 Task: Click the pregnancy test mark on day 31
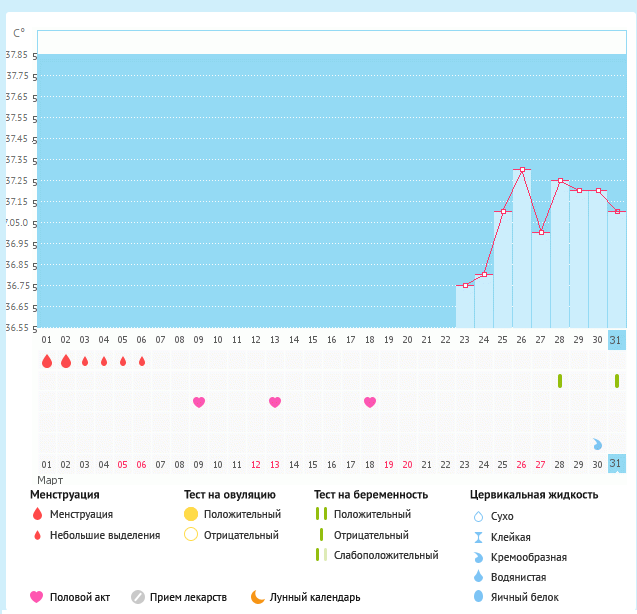(x=617, y=381)
